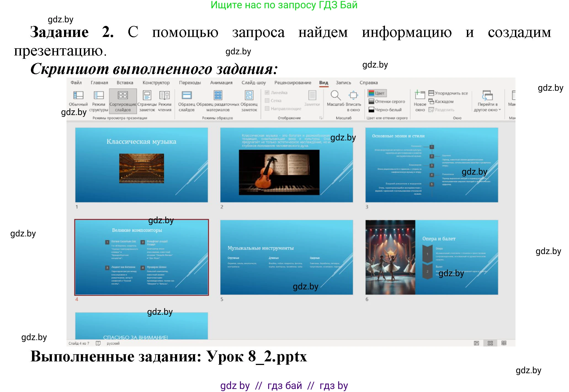Open a Новое окно window
This screenshot has width=569, height=392.
coord(419,101)
